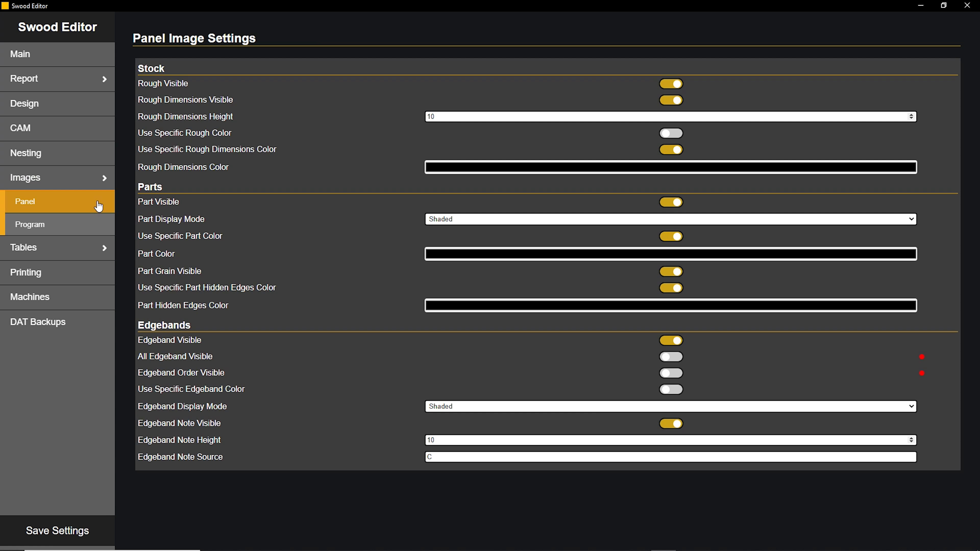
Task: Toggle Part Visible off
Action: coord(671,202)
